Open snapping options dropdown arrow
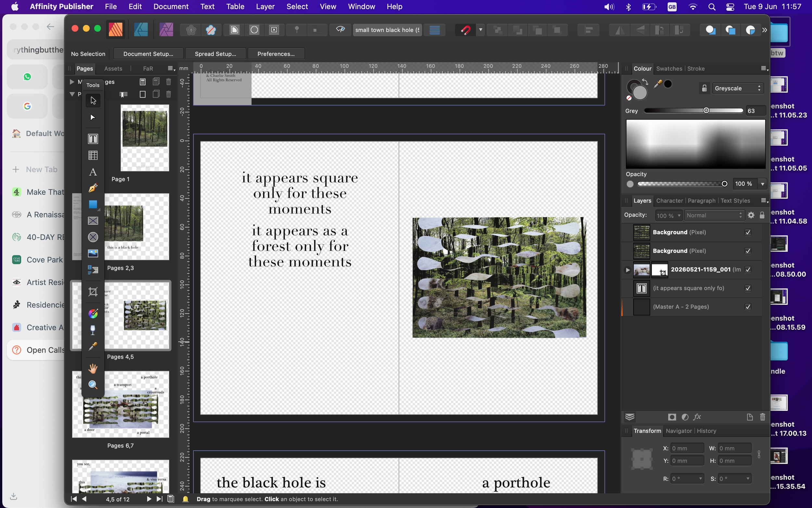The height and width of the screenshot is (508, 812). click(481, 30)
